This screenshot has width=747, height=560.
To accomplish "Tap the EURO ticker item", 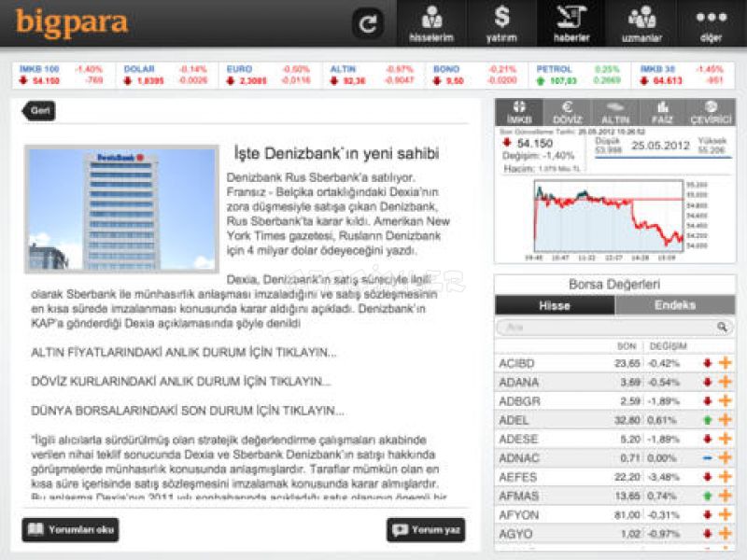I will [x=269, y=75].
